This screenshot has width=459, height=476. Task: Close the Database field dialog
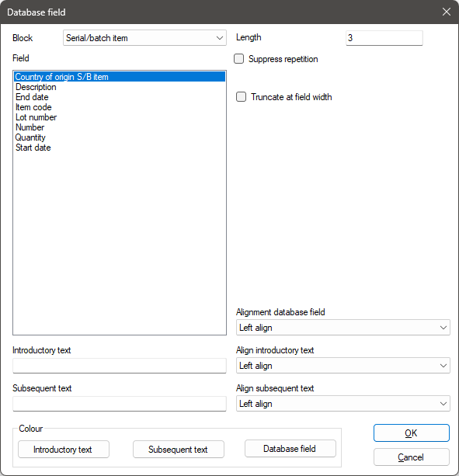click(x=447, y=12)
